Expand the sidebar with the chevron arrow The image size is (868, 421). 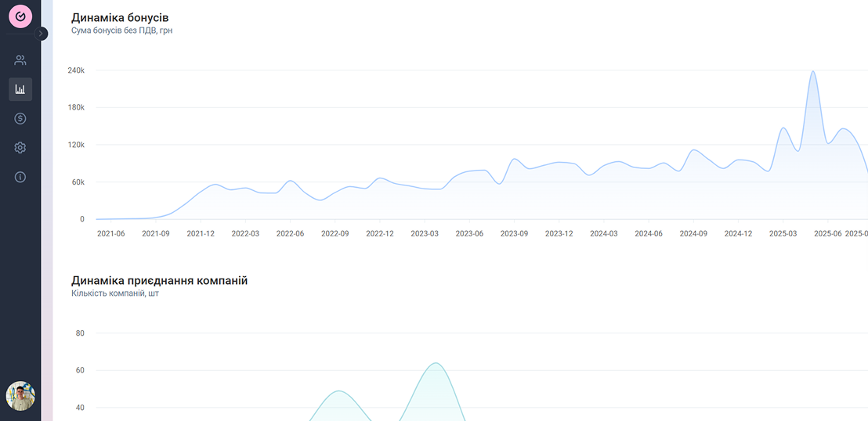42,34
